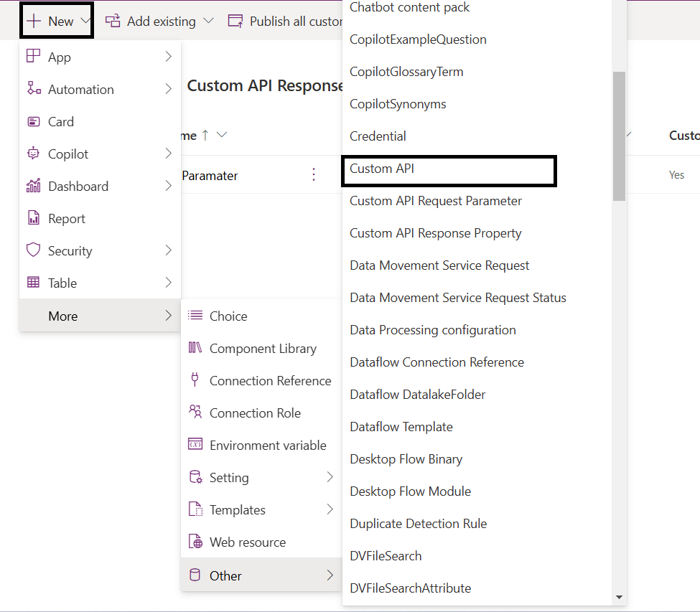
Task: Expand the Dashboard submenu arrow
Action: tap(168, 186)
